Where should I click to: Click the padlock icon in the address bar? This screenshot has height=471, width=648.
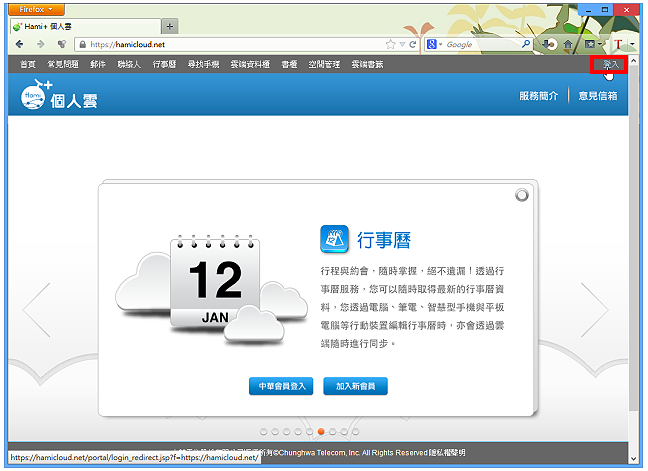tap(83, 44)
